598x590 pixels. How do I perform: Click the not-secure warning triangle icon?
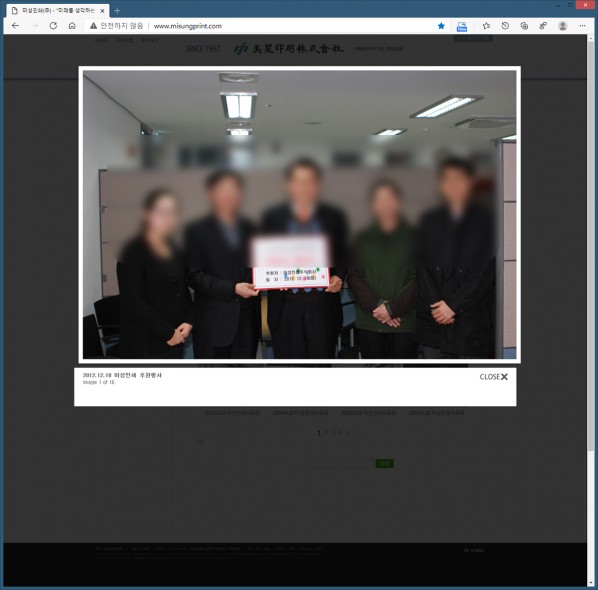coord(93,26)
